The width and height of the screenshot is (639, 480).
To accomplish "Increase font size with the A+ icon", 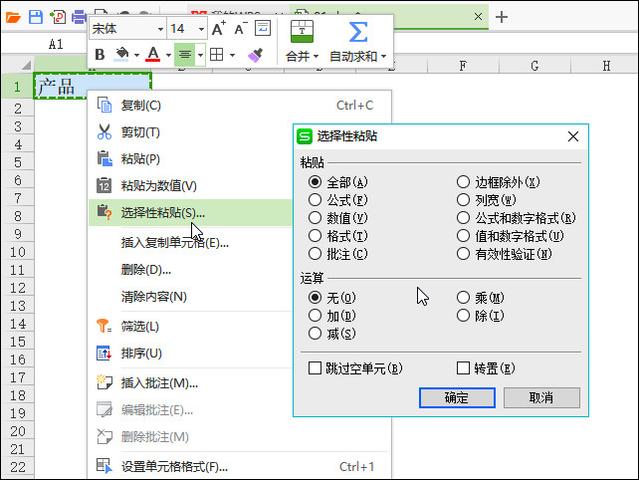I will (219, 29).
